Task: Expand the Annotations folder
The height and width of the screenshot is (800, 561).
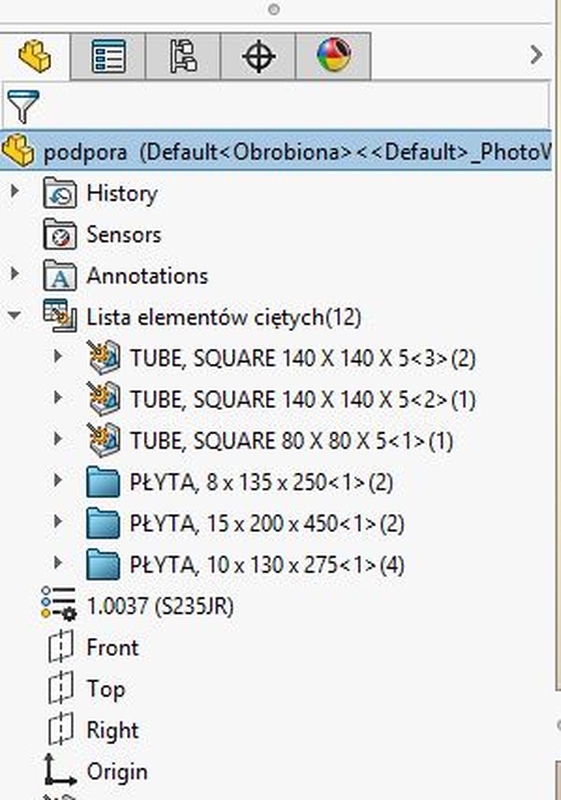Action: [15, 274]
